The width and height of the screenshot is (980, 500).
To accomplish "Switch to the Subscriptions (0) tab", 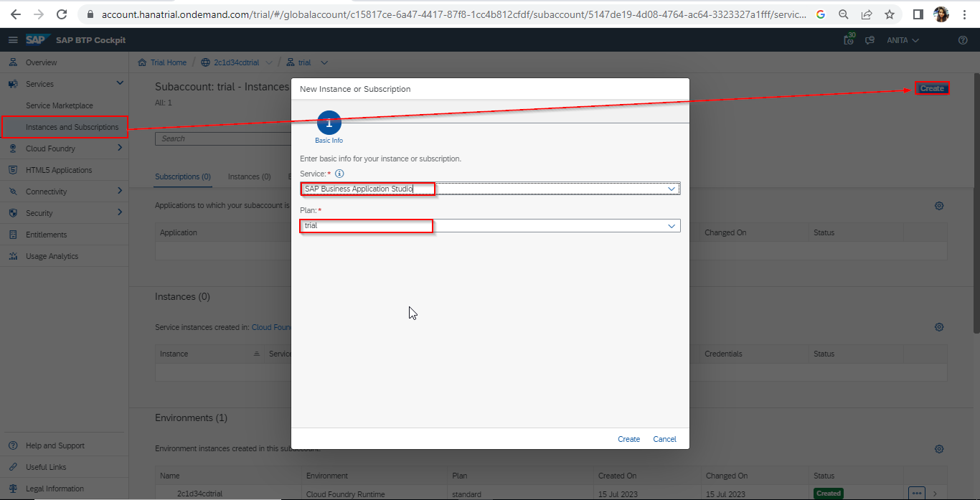I will (x=183, y=176).
